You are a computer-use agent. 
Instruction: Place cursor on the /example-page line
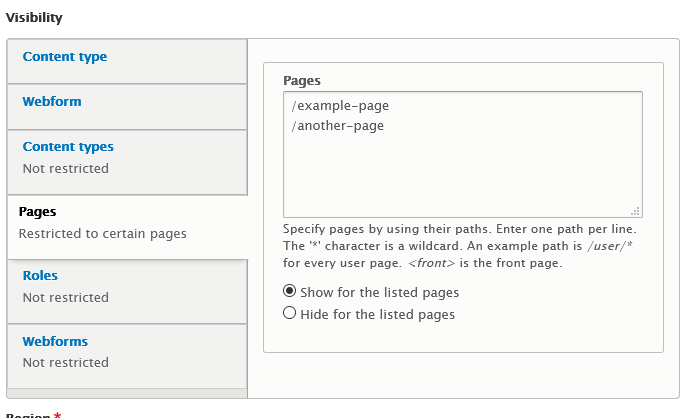coord(340,106)
